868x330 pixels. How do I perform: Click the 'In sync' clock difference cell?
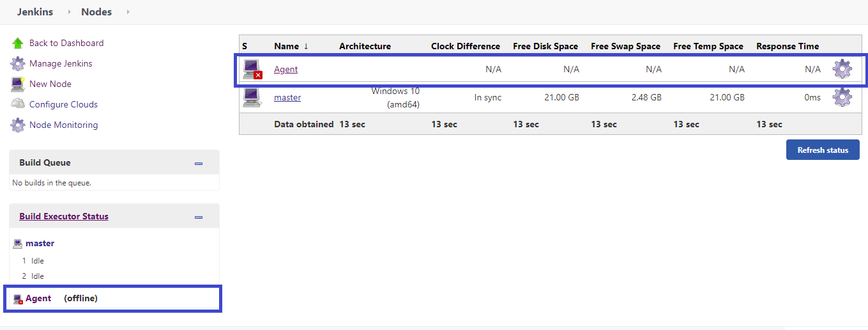tap(488, 97)
